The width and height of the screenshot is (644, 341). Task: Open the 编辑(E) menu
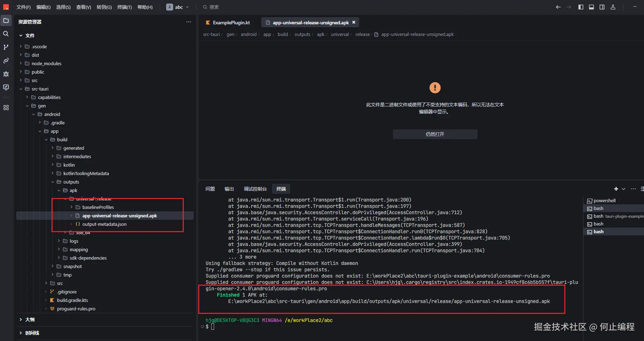tap(43, 7)
